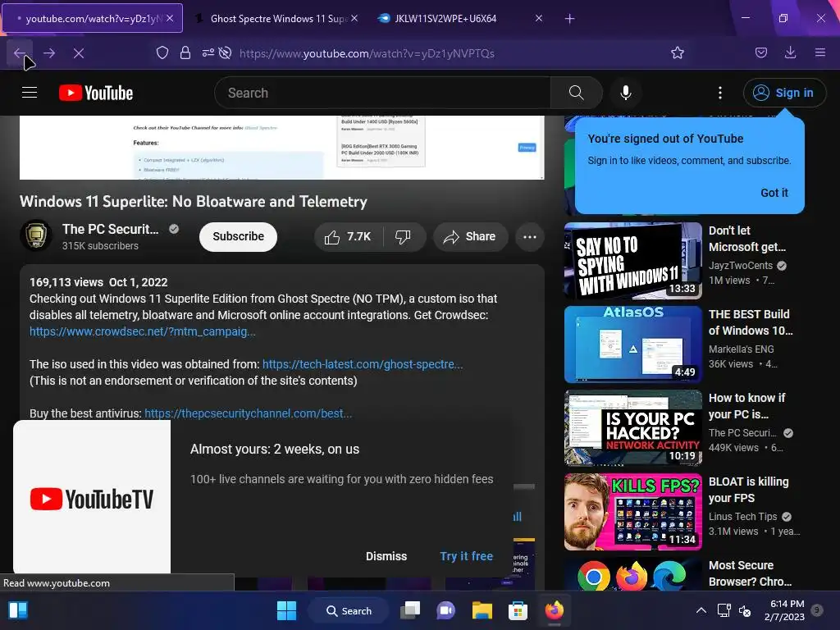This screenshot has width=840, height=630.
Task: Open Microsoft Store from the taskbar
Action: pyautogui.click(x=518, y=610)
